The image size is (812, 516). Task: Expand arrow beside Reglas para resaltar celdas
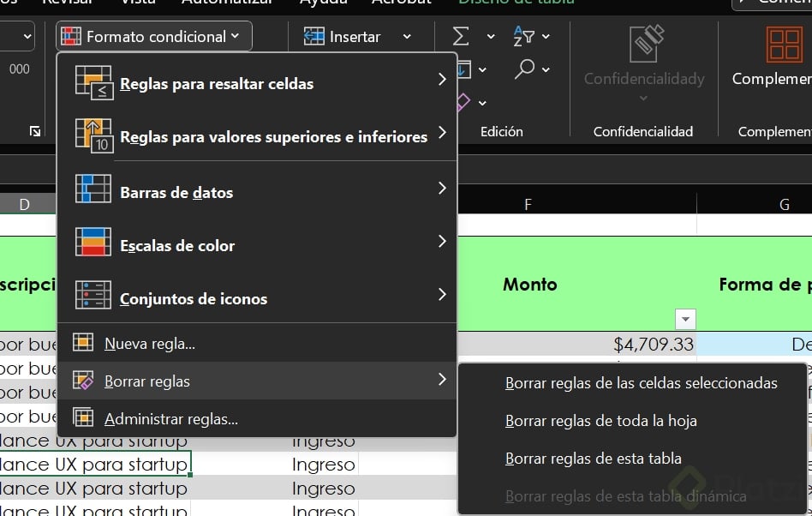pos(442,79)
